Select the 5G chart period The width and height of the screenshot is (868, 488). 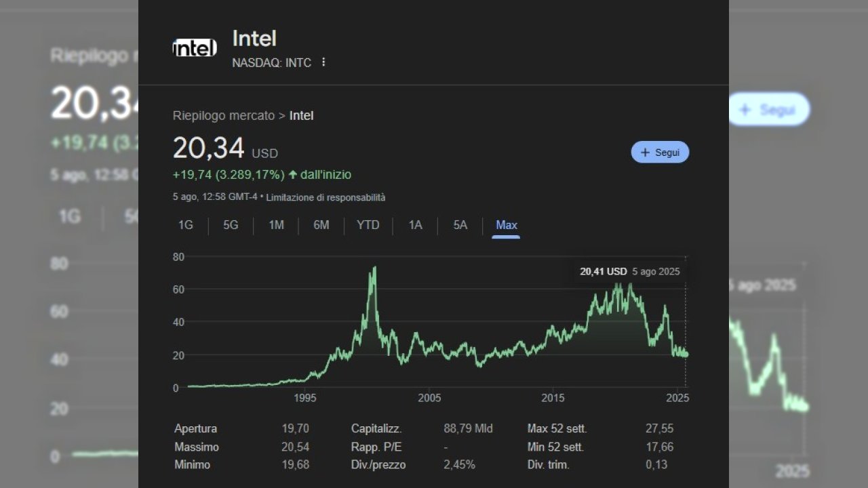pyautogui.click(x=230, y=225)
